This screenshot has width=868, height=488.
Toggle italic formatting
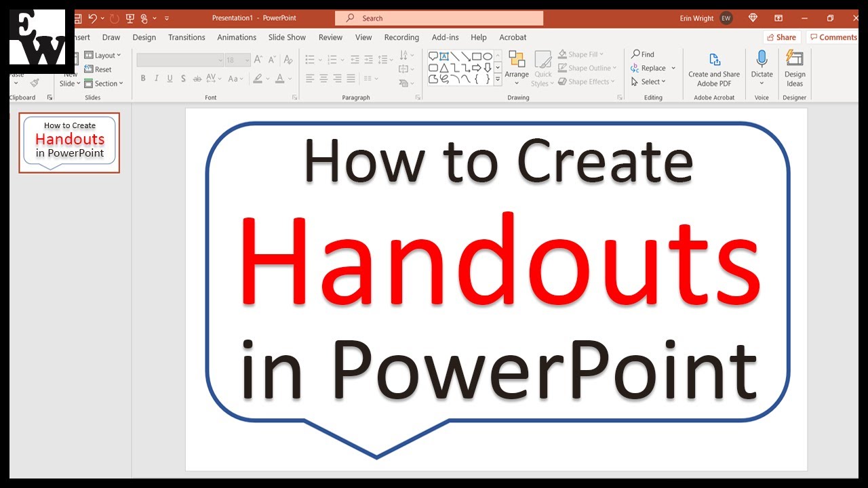pos(157,78)
